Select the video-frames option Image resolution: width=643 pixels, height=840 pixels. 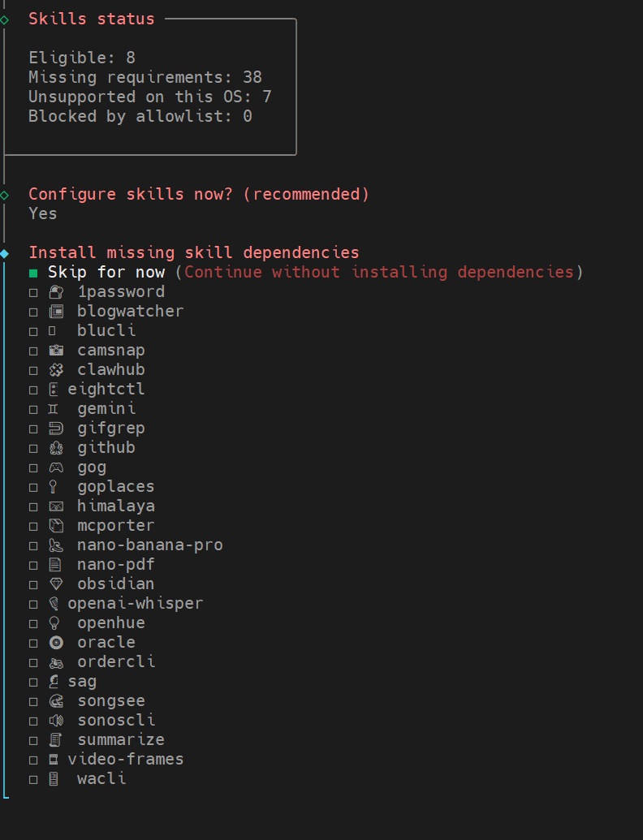coord(126,760)
